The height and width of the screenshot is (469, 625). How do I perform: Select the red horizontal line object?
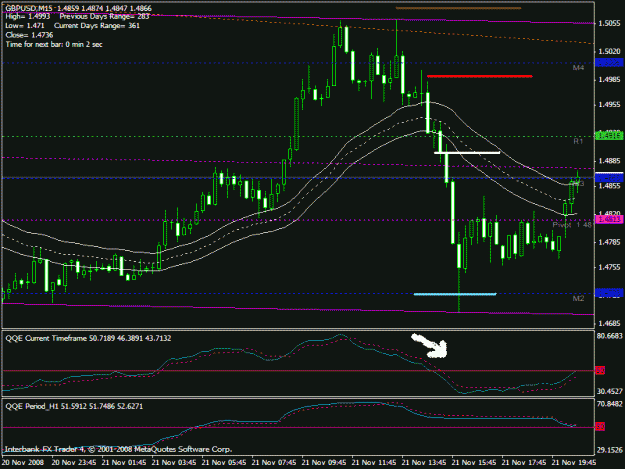(x=480, y=76)
